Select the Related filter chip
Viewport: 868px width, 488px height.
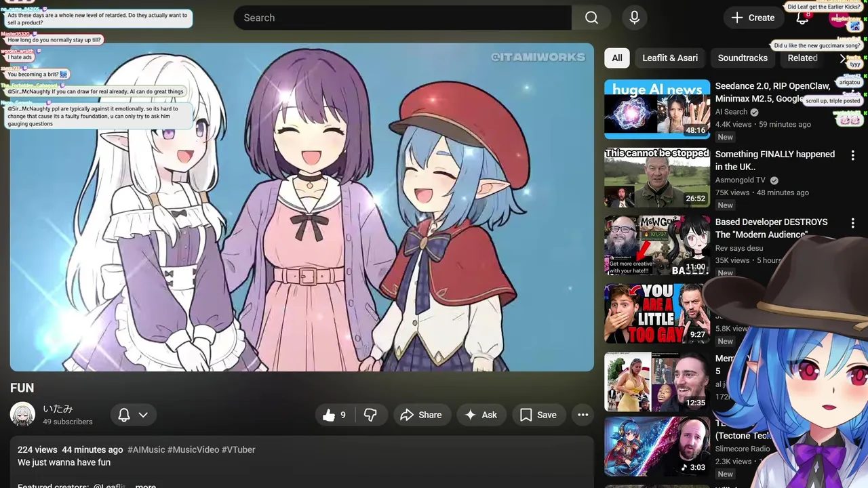pos(802,58)
